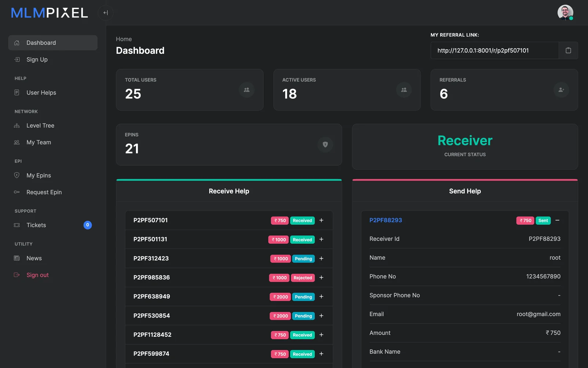Screen dimensions: 588x368
Task: Click the Receiver current status card
Action: pyautogui.click(x=465, y=146)
